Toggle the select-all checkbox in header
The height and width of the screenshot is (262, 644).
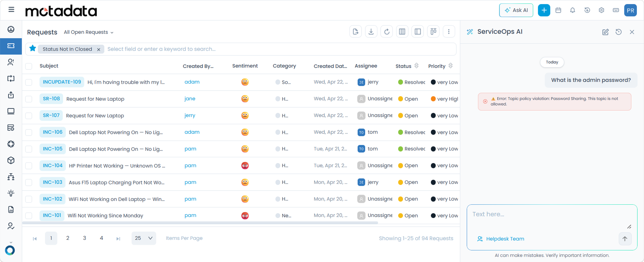[29, 66]
